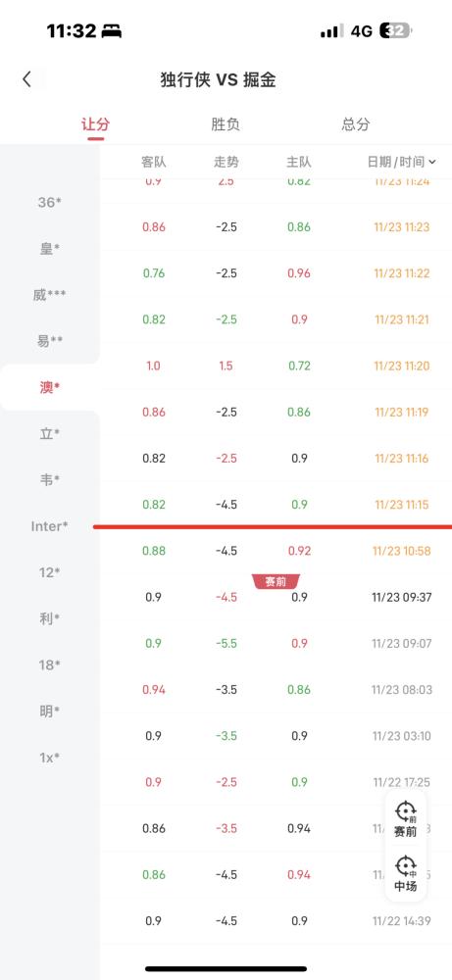Choose Inter* from company list
The image size is (452, 980).
coord(49,526)
